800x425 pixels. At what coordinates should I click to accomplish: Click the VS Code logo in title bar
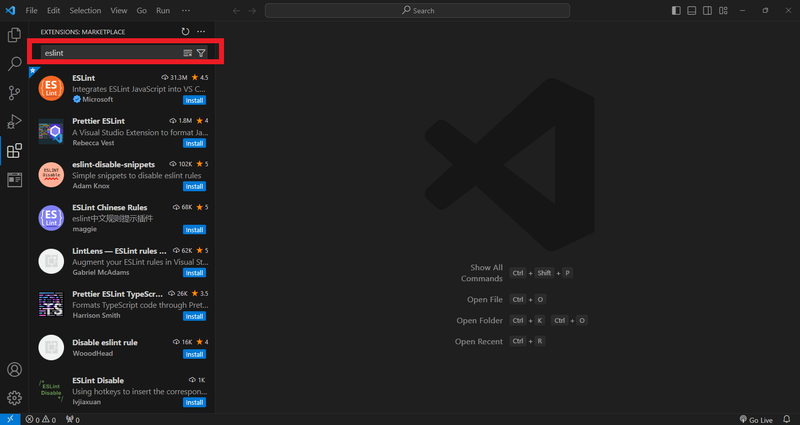coord(10,10)
